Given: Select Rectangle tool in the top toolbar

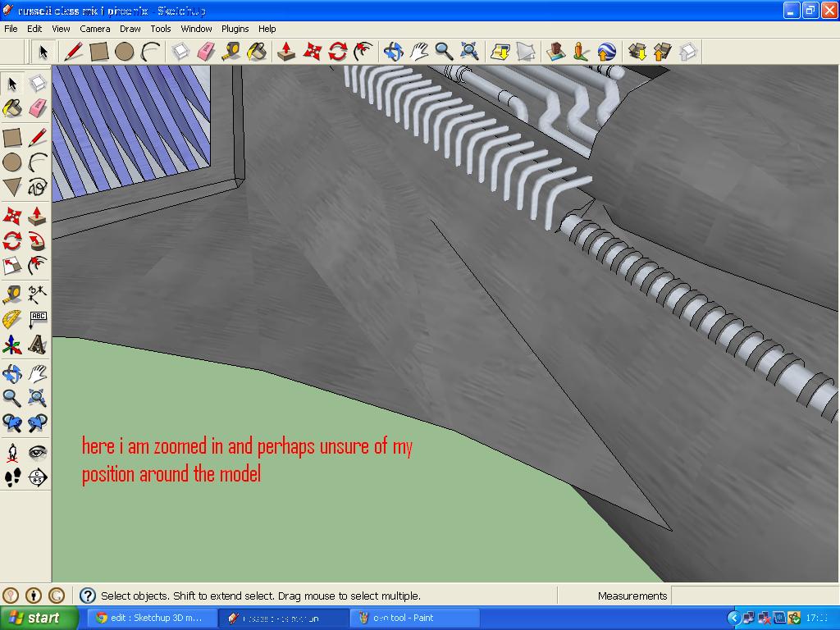Looking at the screenshot, I should pyautogui.click(x=99, y=52).
